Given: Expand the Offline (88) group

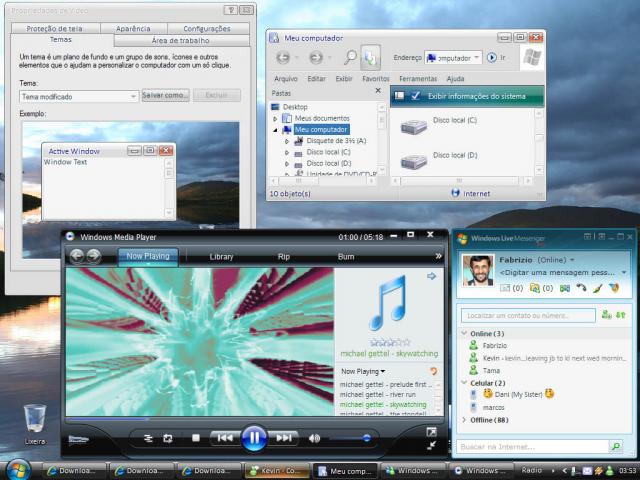Looking at the screenshot, I should (464, 420).
